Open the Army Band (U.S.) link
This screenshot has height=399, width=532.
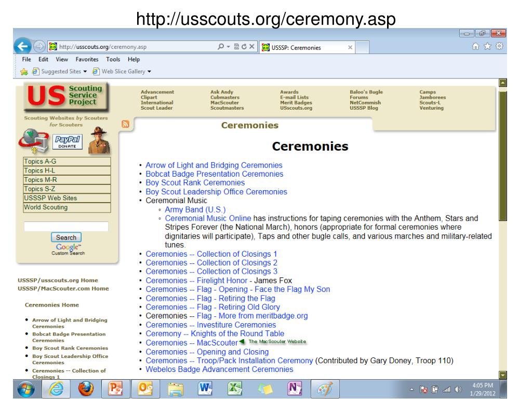[195, 210]
